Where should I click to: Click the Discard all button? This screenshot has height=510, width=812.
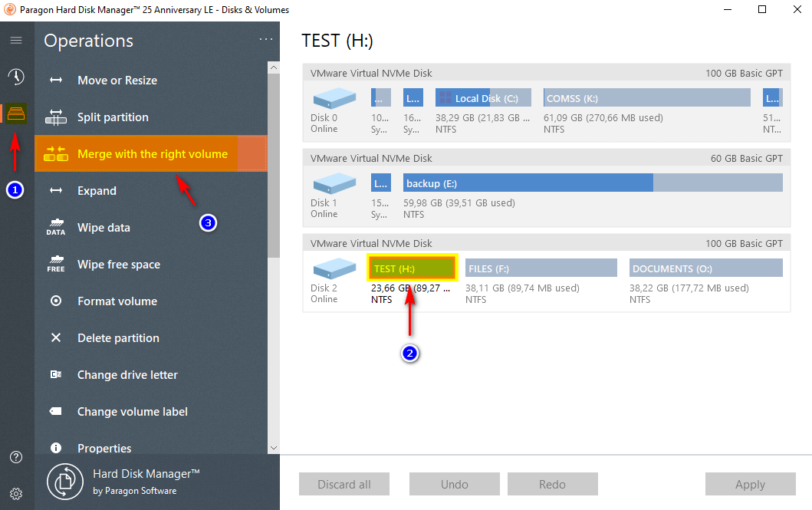point(344,484)
